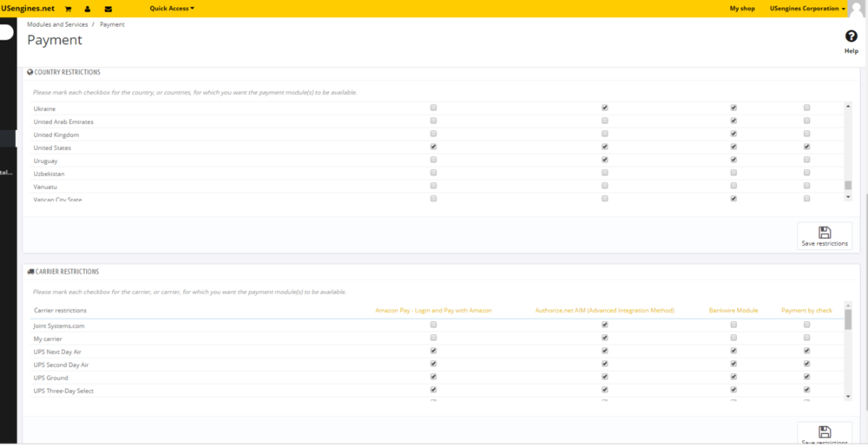This screenshot has height=447, width=868.
Task: Click the country restrictions scrollbar thumb
Action: pyautogui.click(x=848, y=185)
